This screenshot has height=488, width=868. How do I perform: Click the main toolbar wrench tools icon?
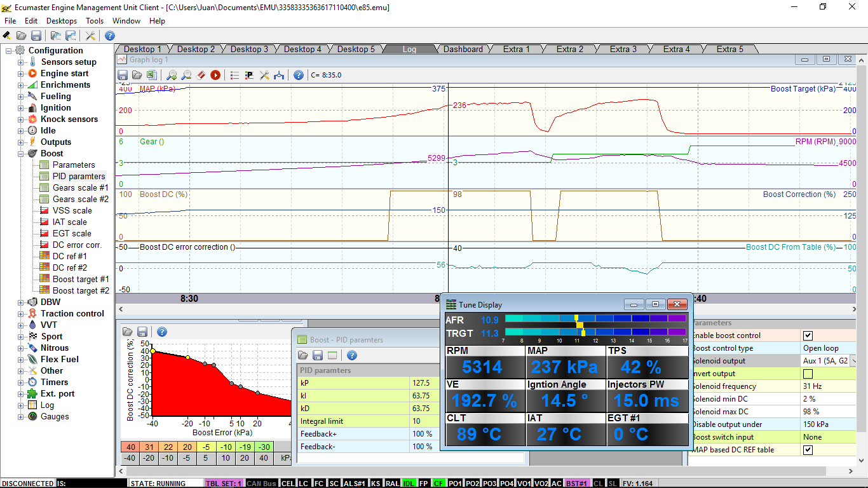(x=90, y=36)
